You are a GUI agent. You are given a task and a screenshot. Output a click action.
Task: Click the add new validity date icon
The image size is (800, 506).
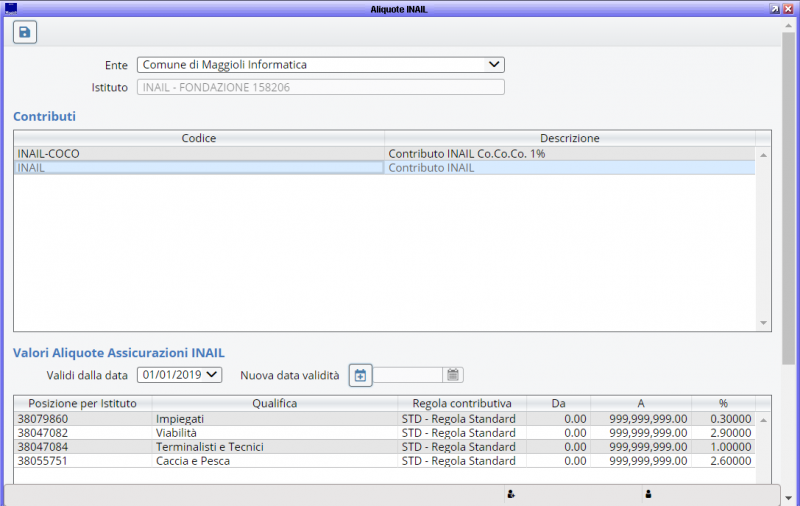360,376
